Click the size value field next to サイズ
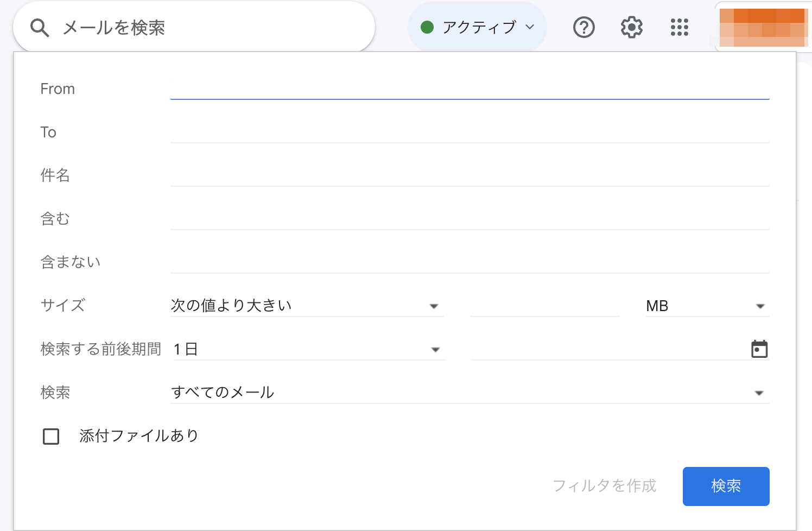This screenshot has height=531, width=812. [x=543, y=307]
